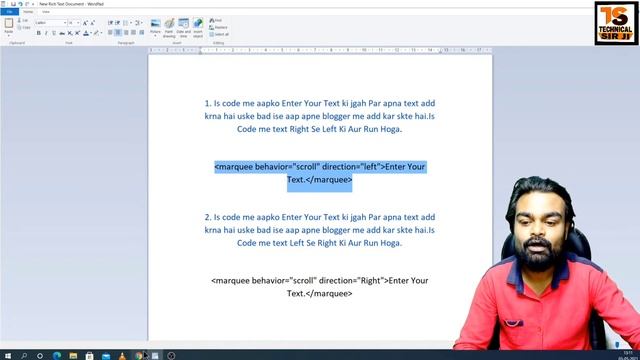640x360 pixels.
Task: Click Select all in Editing group
Action: [x=219, y=34]
